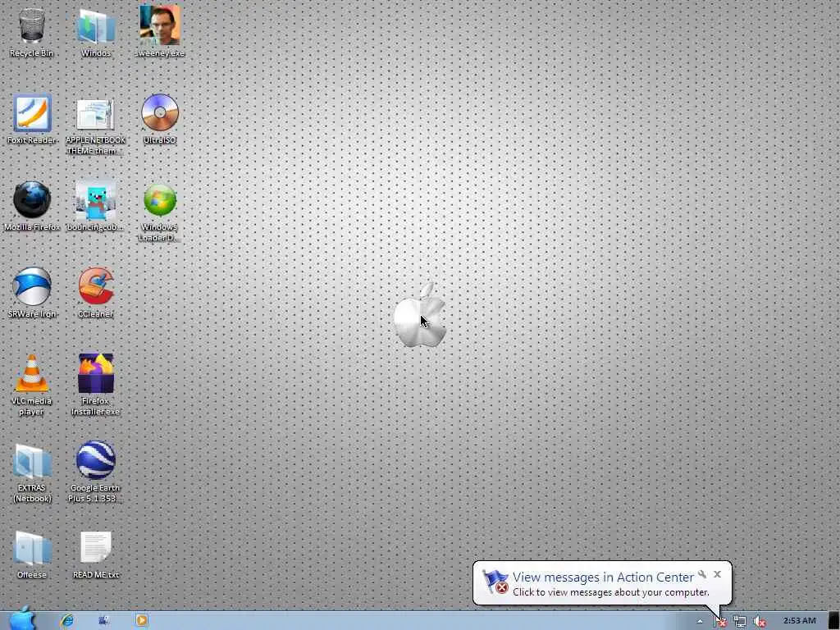
Task: Close the Action Center notification balloon
Action: 717,574
